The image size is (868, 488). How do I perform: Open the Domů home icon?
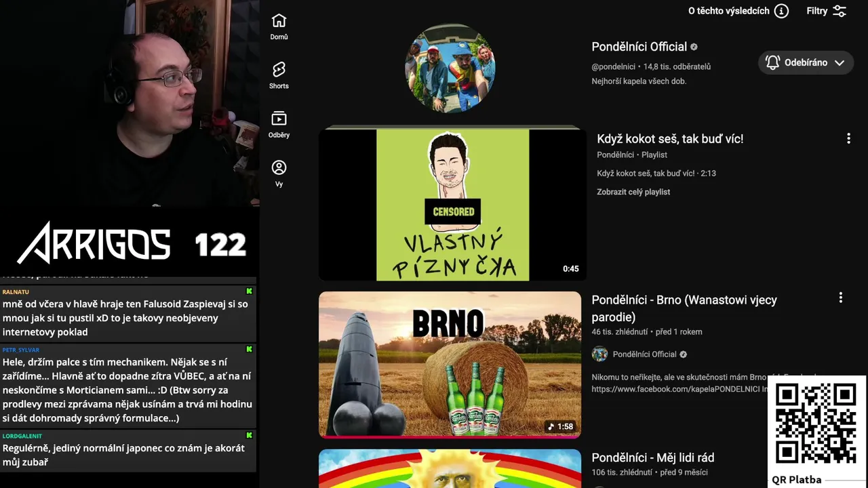tap(279, 21)
